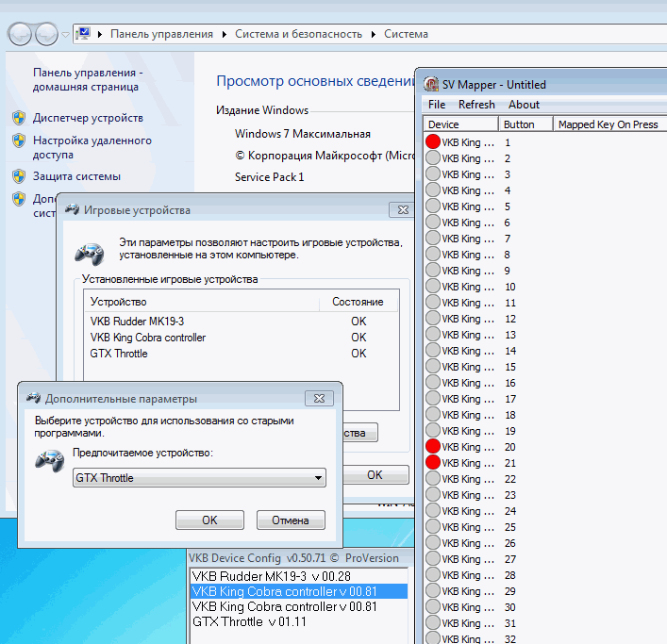This screenshot has height=644, width=667.
Task: Click the Device column header in SV Mapper
Action: tap(461, 124)
